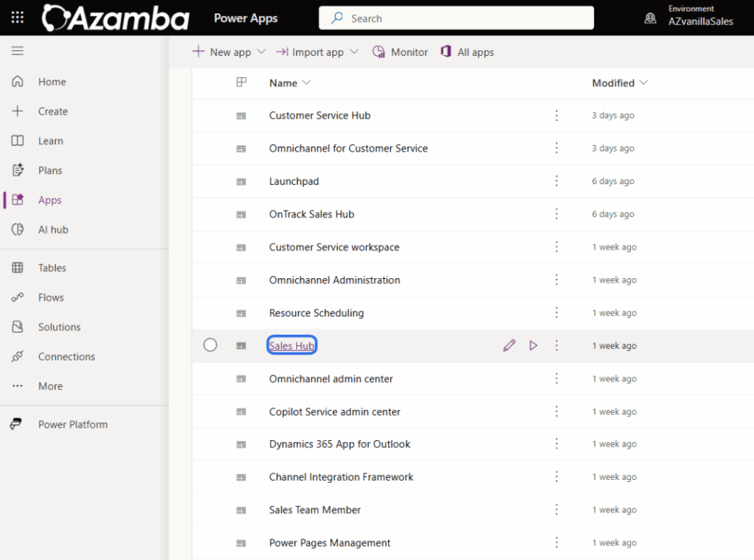The height and width of the screenshot is (560, 754).
Task: Open Solutions from the left navigation
Action: coord(59,327)
